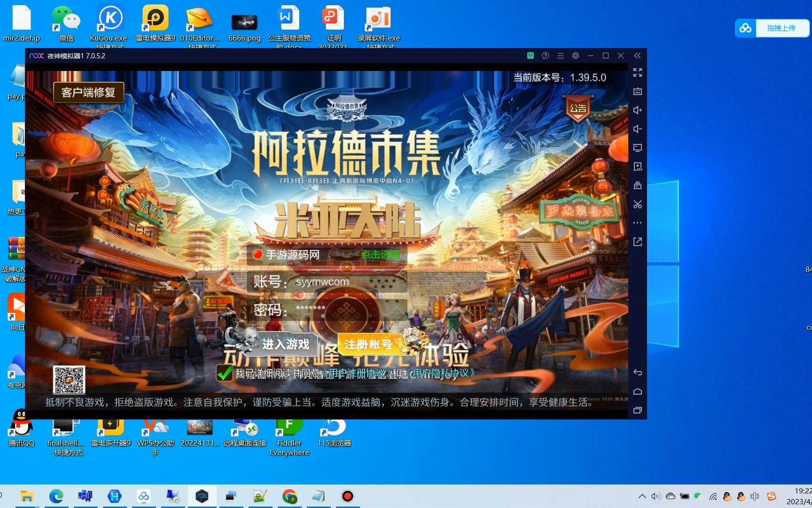Select the finalshell desktop shortcut
The width and height of the screenshot is (812, 508).
pyautogui.click(x=66, y=437)
